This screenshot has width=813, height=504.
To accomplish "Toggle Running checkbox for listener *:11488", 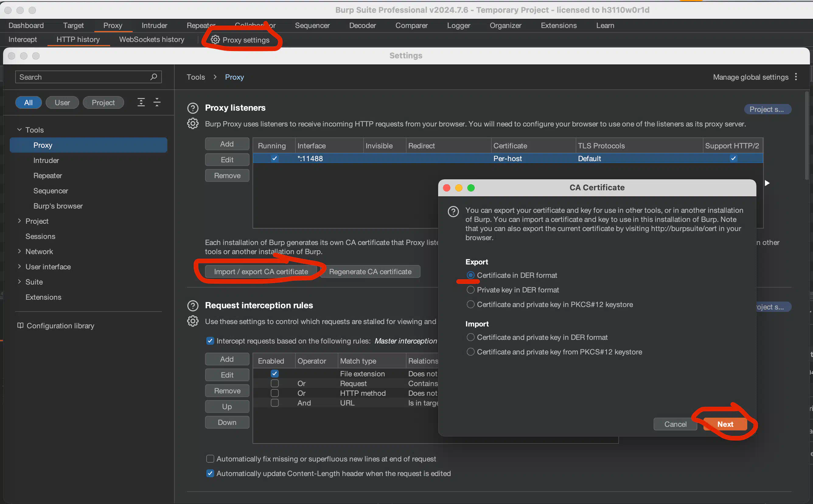I will [274, 158].
